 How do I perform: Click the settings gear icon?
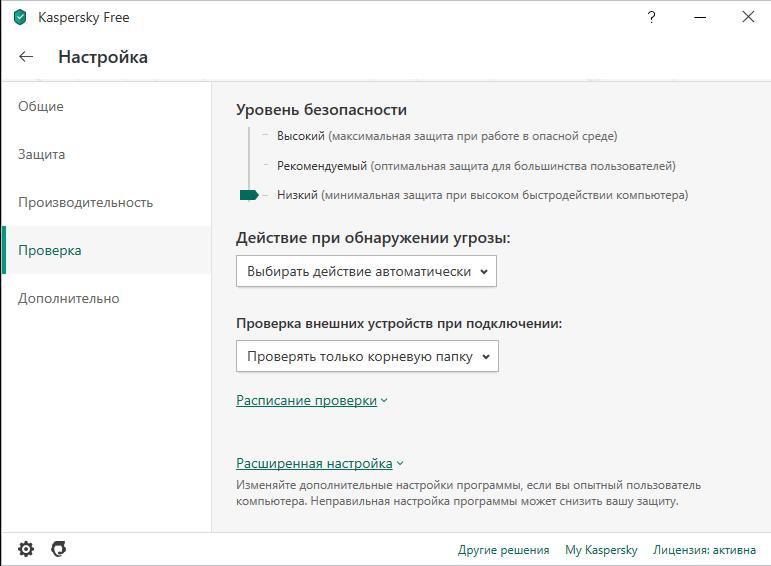[x=26, y=549]
